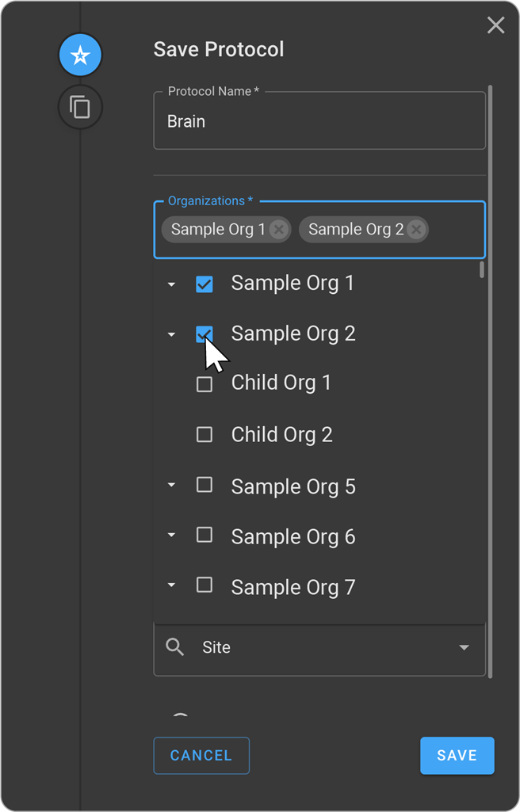Enable the Child Org 2 checkbox
Image resolution: width=520 pixels, height=812 pixels.
[x=205, y=435]
